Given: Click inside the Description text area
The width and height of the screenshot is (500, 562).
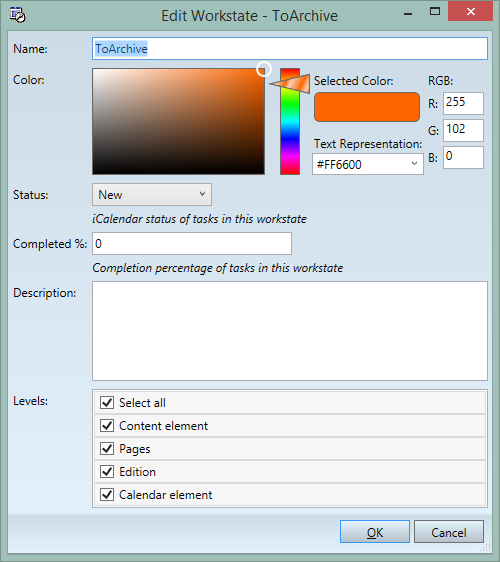Looking at the screenshot, I should click(x=290, y=331).
